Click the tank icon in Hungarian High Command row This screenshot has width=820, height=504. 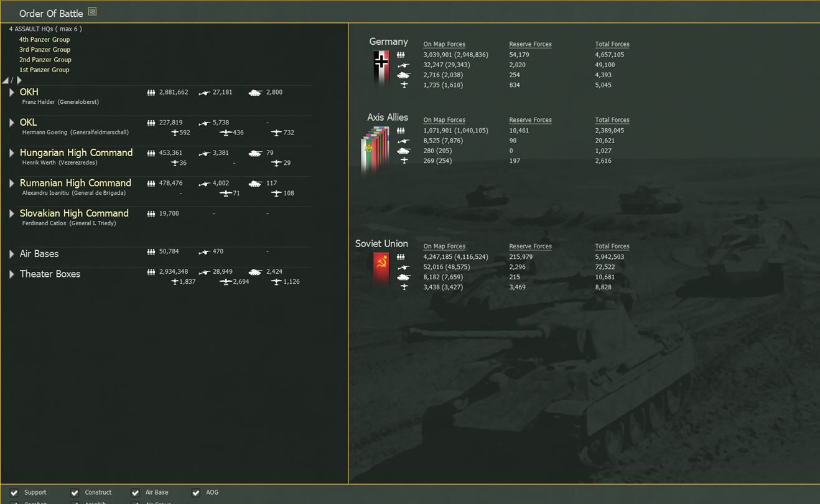click(255, 153)
